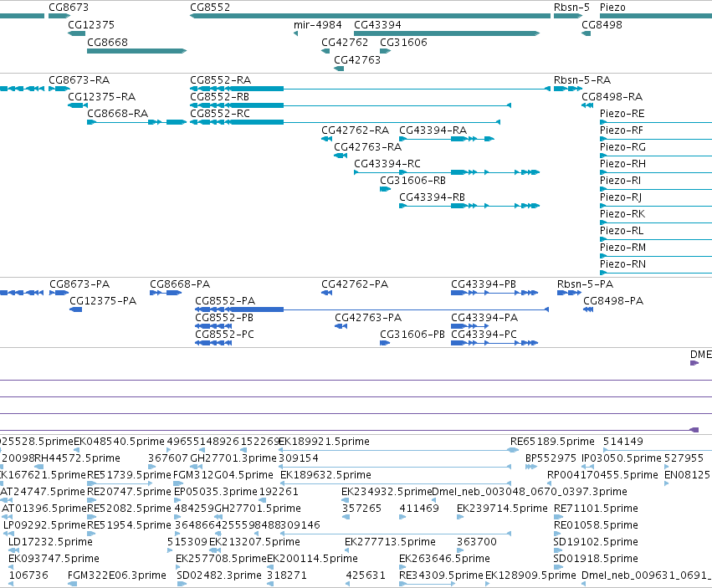The image size is (712, 588).
Task: Select transcript Piezo-RM
Action: click(622, 248)
